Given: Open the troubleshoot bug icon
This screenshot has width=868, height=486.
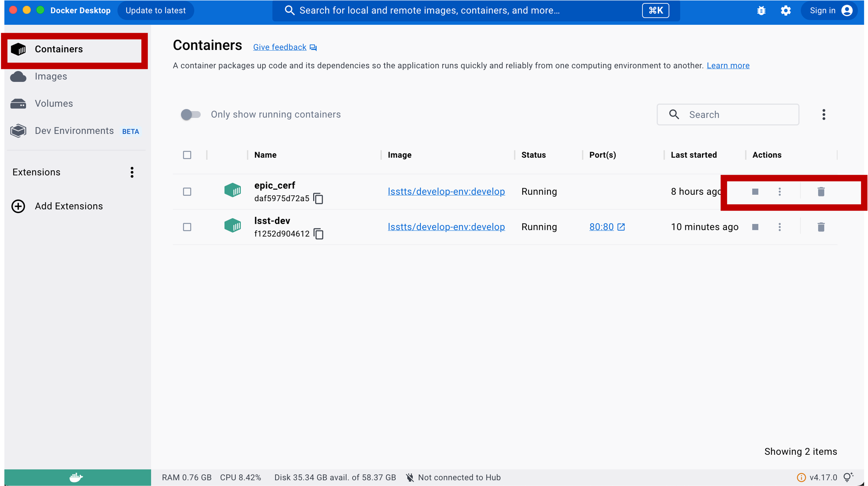Looking at the screenshot, I should point(761,10).
